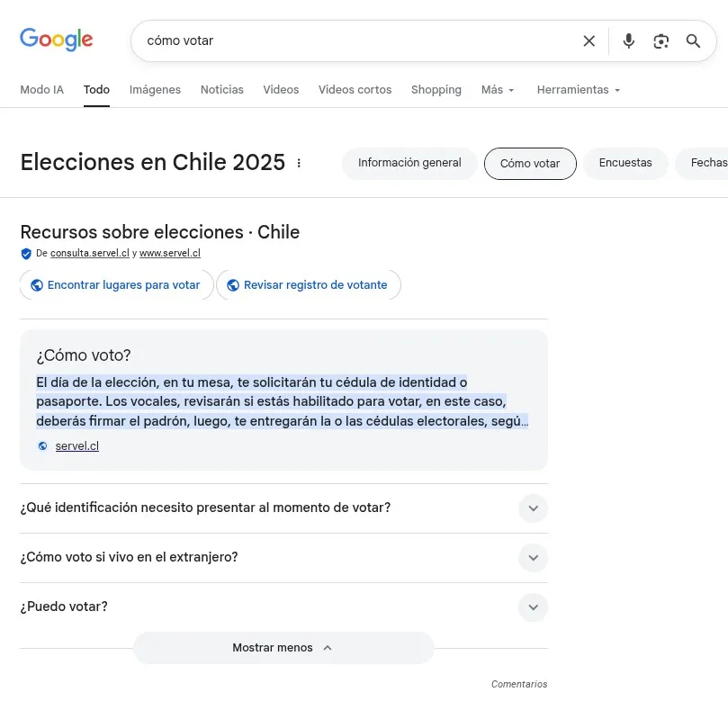Switch to the Imágenes tab

coord(155,90)
